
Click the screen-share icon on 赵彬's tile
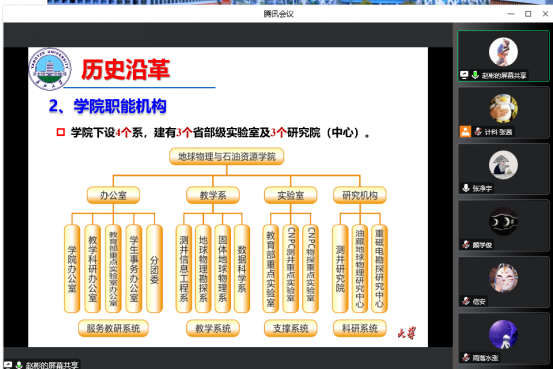click(464, 75)
